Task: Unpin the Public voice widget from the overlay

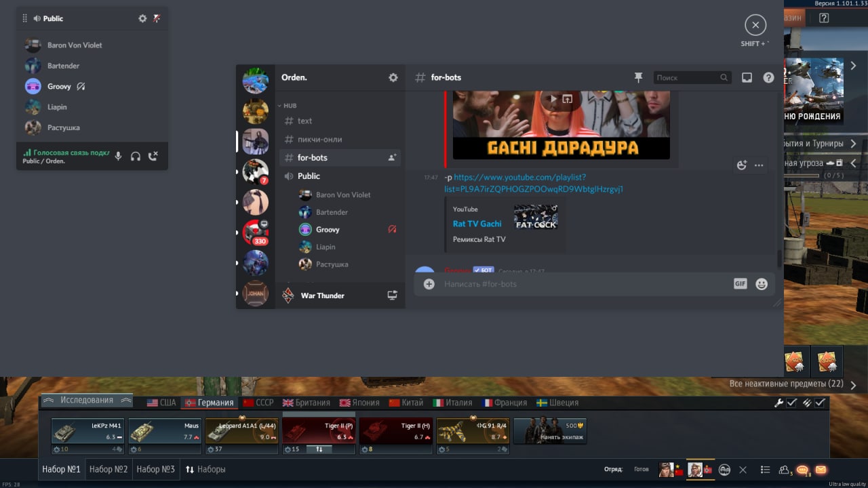Action: (x=157, y=18)
